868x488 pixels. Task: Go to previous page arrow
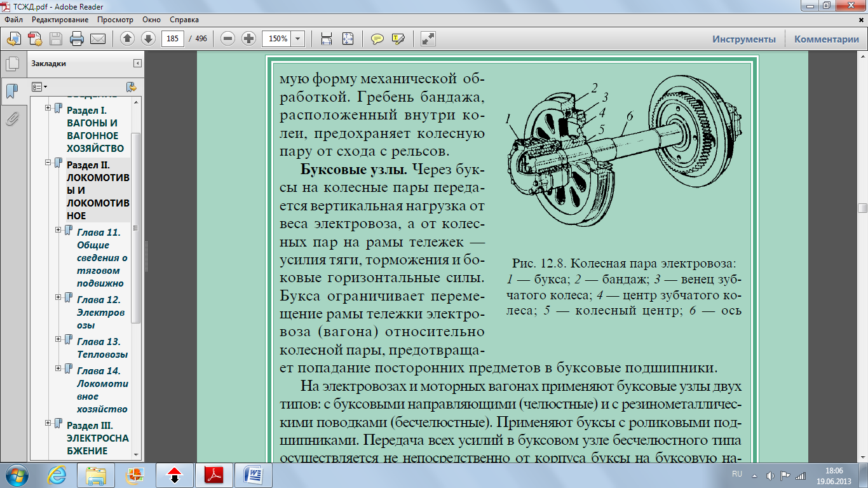click(x=127, y=39)
